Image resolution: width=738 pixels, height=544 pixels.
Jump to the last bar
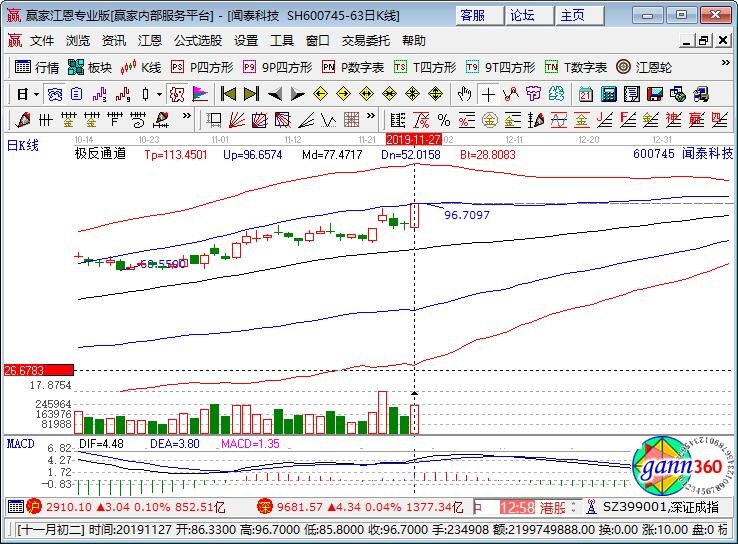coord(251,95)
